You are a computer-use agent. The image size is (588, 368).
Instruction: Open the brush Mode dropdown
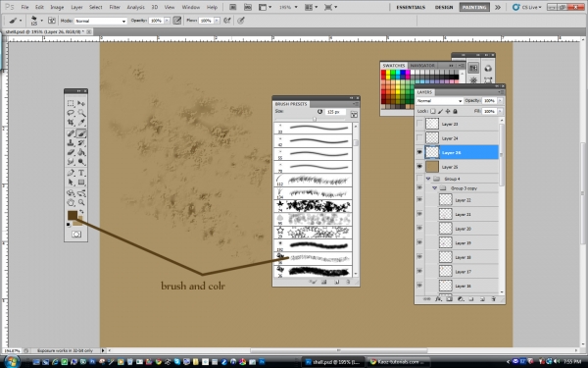click(x=100, y=21)
